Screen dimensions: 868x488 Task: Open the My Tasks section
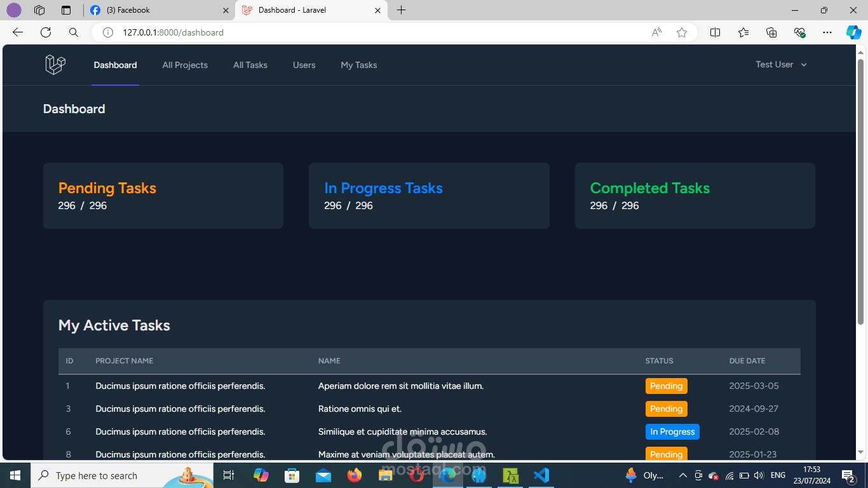pos(358,64)
